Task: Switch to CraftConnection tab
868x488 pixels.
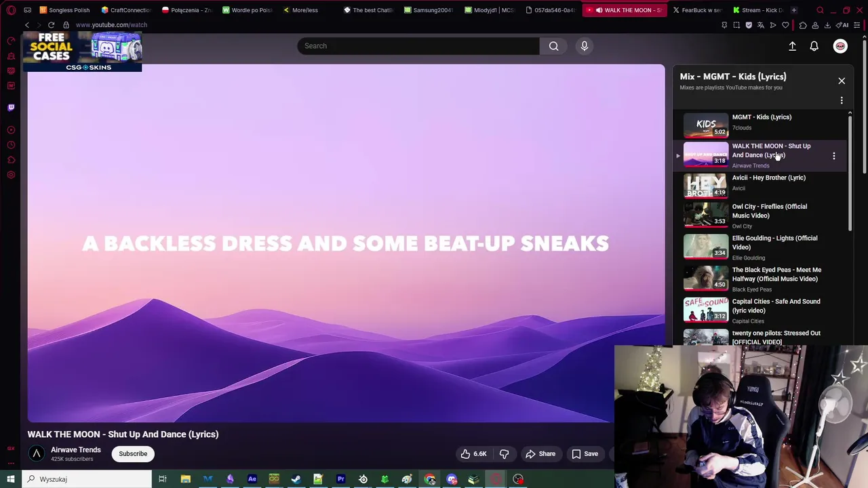Action: tap(126, 10)
